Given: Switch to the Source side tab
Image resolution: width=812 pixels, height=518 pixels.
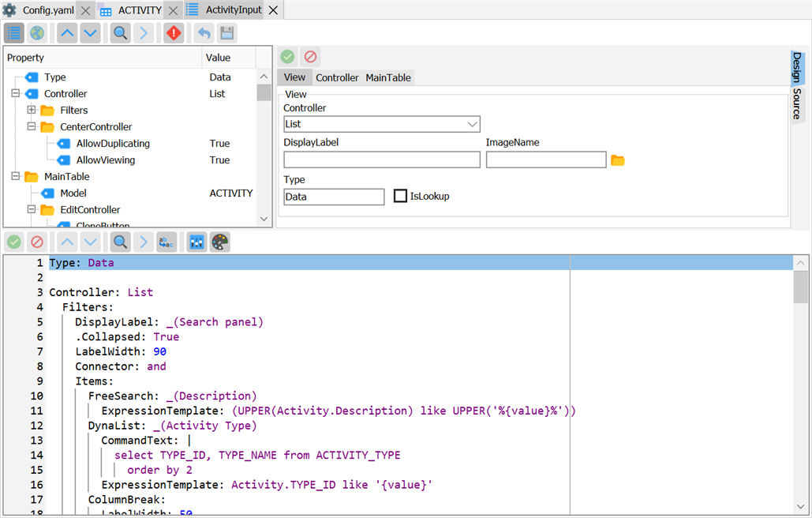Looking at the screenshot, I should point(797,103).
